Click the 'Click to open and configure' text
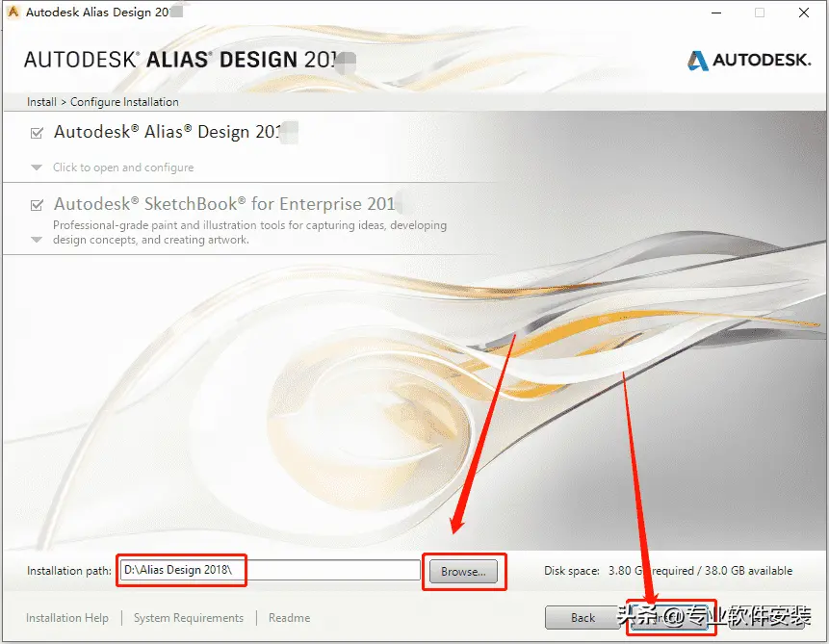 [123, 167]
